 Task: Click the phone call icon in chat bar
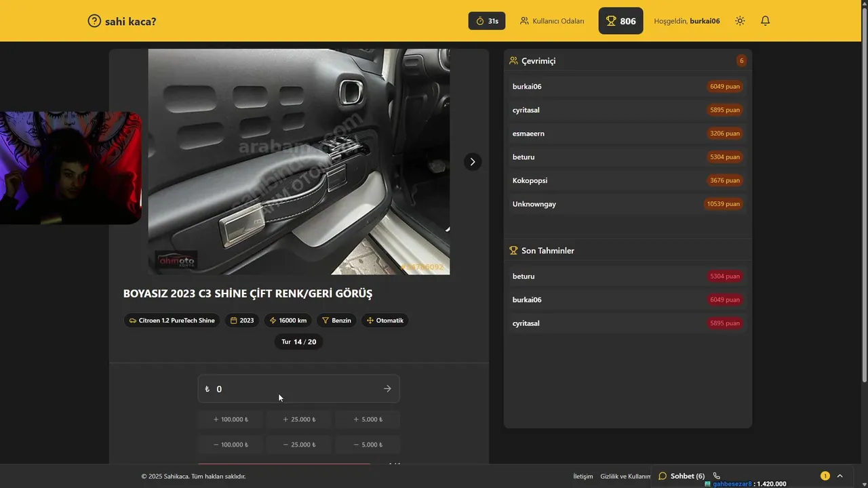[717, 476]
